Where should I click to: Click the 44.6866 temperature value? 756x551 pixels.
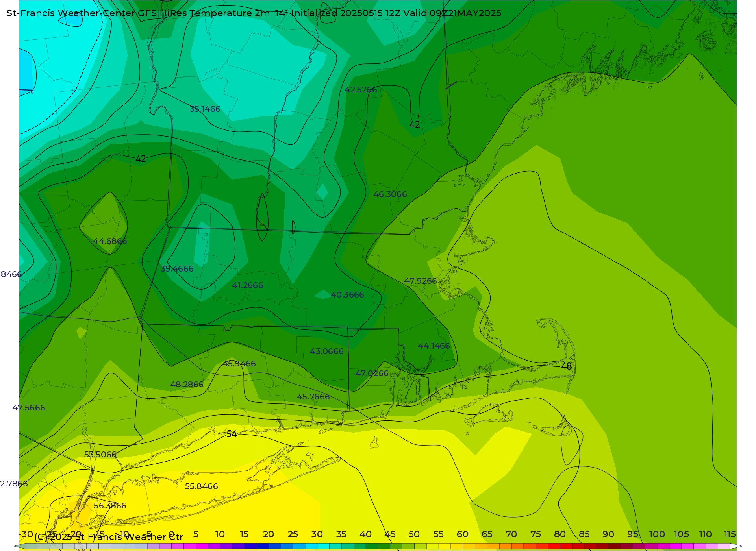[110, 241]
